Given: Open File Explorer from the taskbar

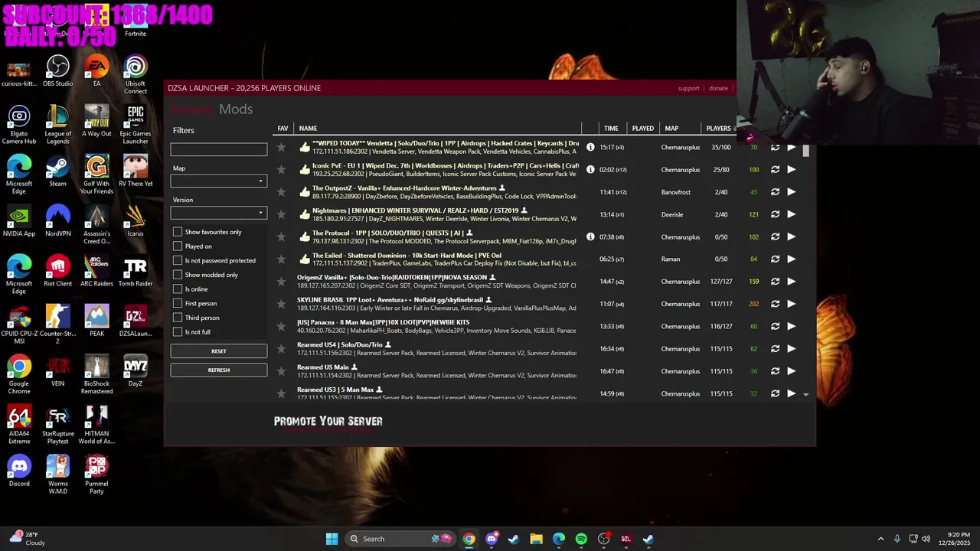Looking at the screenshot, I should point(536,539).
